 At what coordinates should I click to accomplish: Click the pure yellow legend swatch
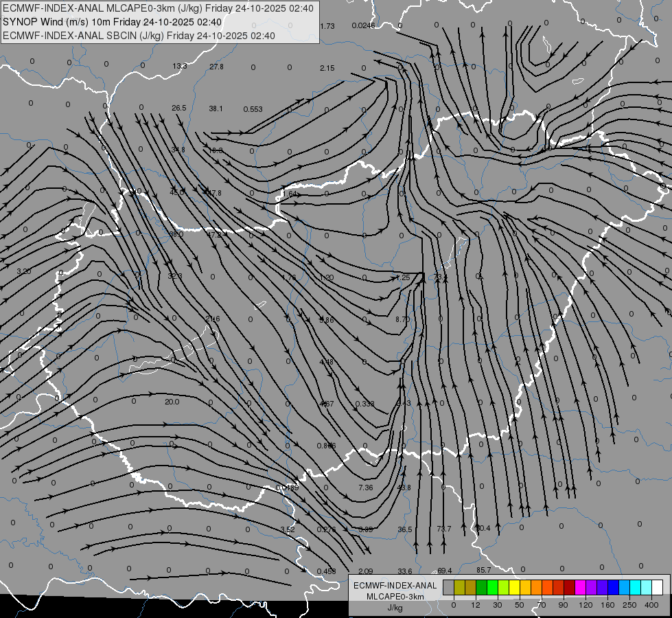click(x=514, y=587)
